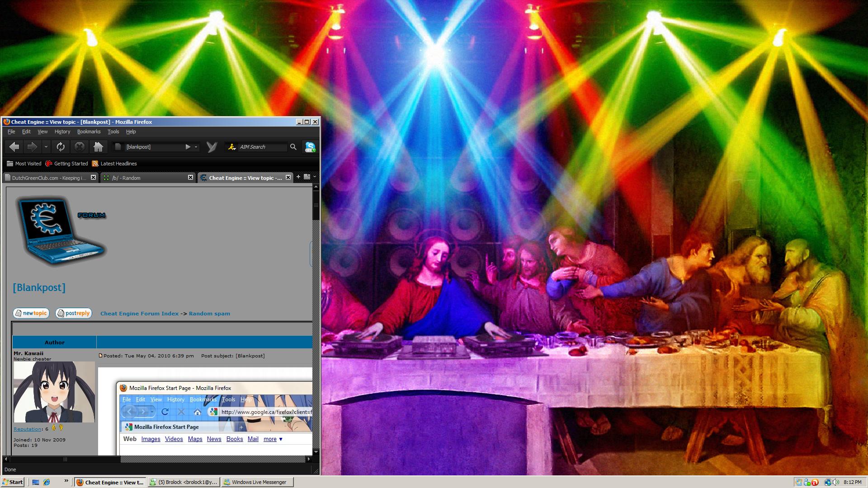This screenshot has height=488, width=868.
Task: Click the Y logo toolbar icon
Action: click(212, 147)
